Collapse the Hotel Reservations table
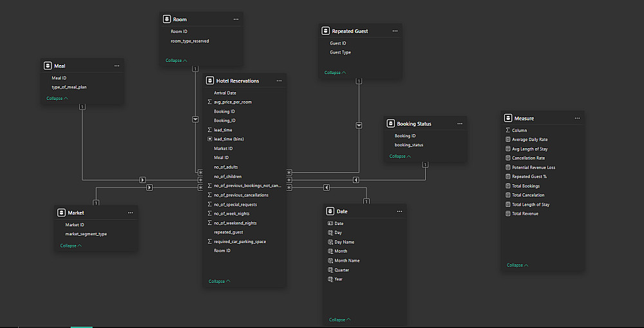The image size is (644, 328). pyautogui.click(x=220, y=282)
